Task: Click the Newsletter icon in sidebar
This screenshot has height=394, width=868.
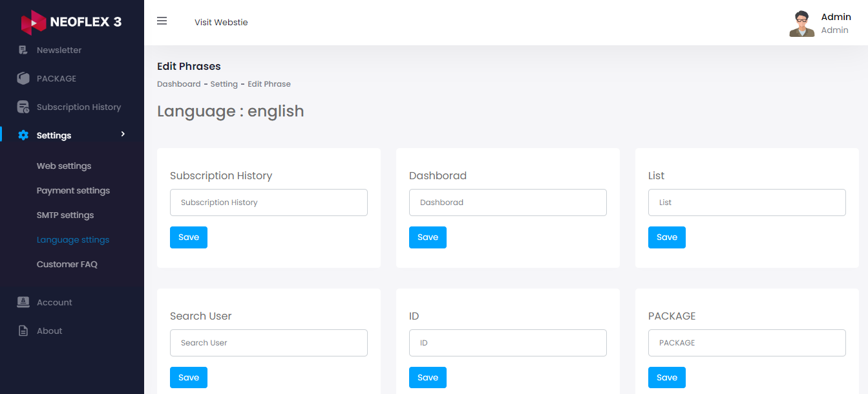Action: 23,50
